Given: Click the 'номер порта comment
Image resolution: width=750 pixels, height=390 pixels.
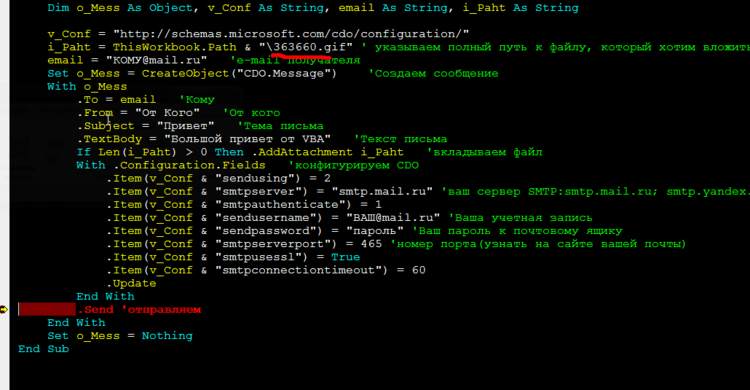Looking at the screenshot, I should coord(539,244).
